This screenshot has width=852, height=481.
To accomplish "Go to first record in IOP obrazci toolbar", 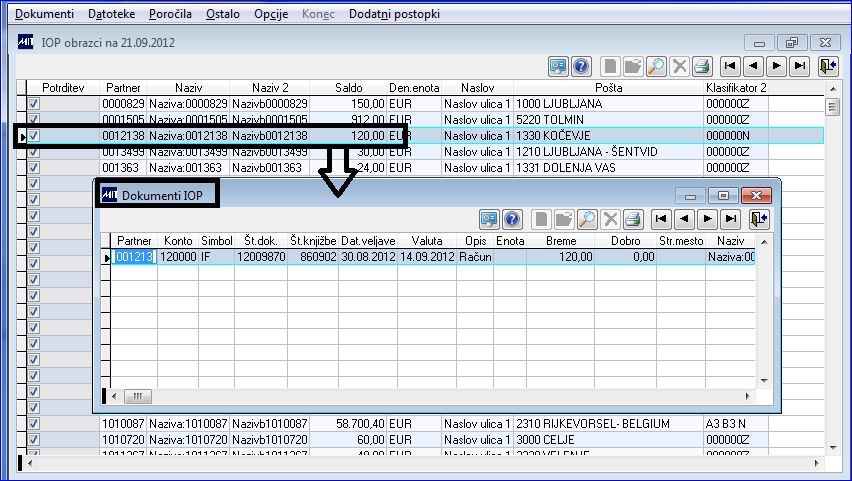I will pos(730,66).
